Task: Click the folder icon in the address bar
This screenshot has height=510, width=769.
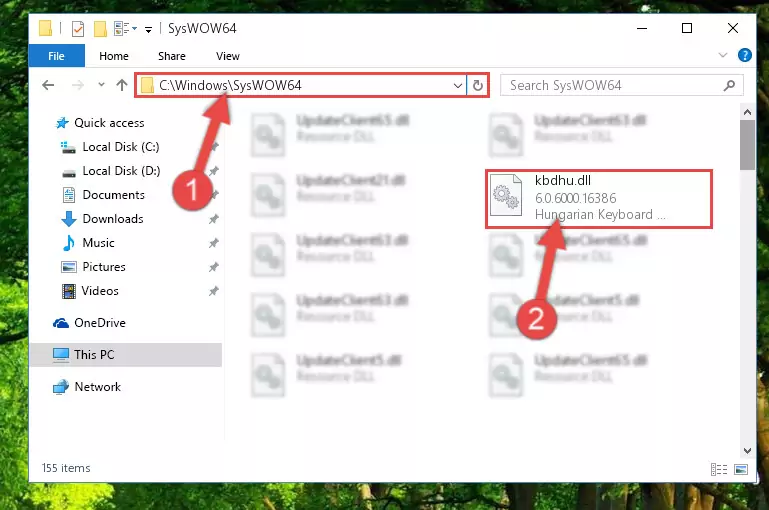Action: pos(146,86)
